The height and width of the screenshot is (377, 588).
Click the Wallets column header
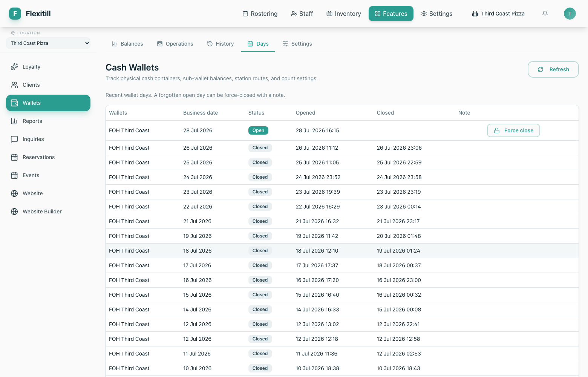point(118,113)
